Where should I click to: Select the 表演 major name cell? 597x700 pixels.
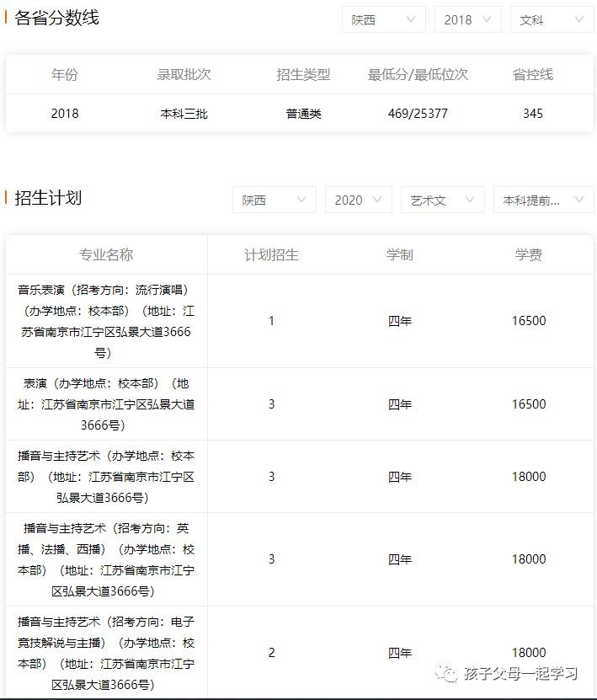click(x=106, y=404)
